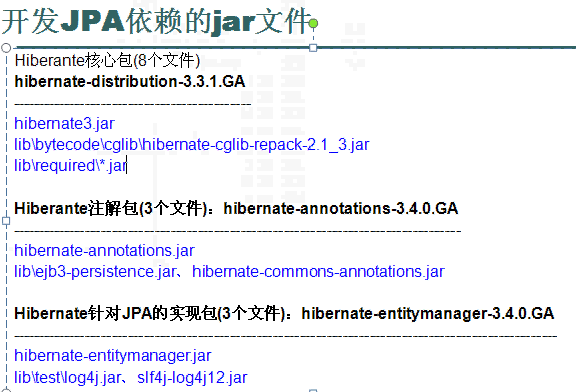Click the text lib\test\log4j.jar
Viewport: 576px width, 392px height.
pos(68,377)
